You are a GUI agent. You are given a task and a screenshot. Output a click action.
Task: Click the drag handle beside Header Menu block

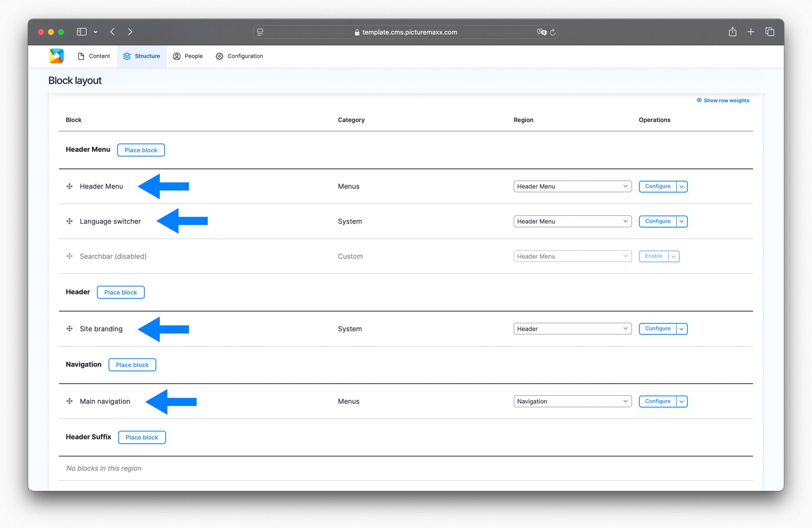[x=70, y=186]
